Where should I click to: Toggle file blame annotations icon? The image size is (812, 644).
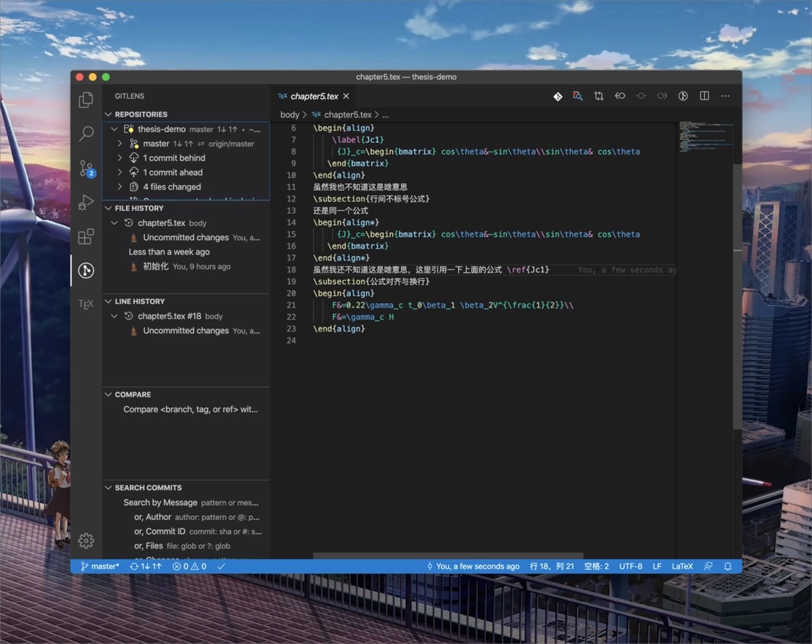[683, 96]
